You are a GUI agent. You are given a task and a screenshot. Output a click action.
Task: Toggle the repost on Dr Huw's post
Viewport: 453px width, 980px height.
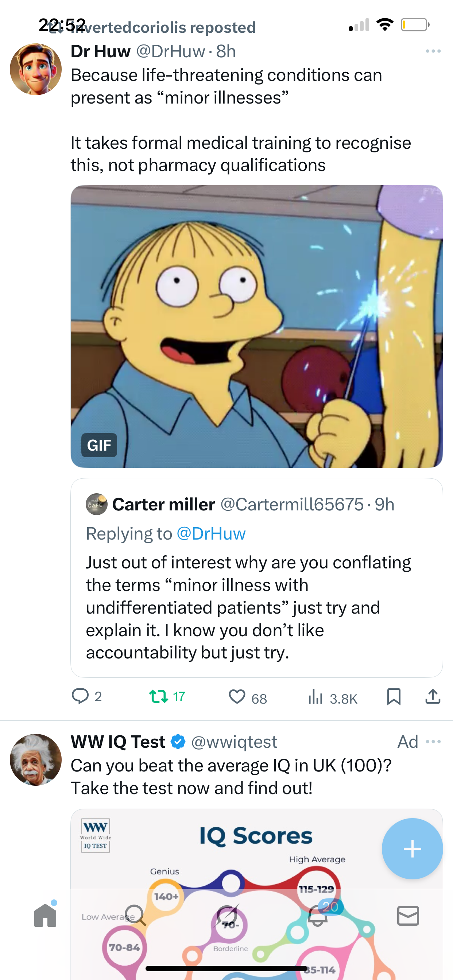(158, 696)
